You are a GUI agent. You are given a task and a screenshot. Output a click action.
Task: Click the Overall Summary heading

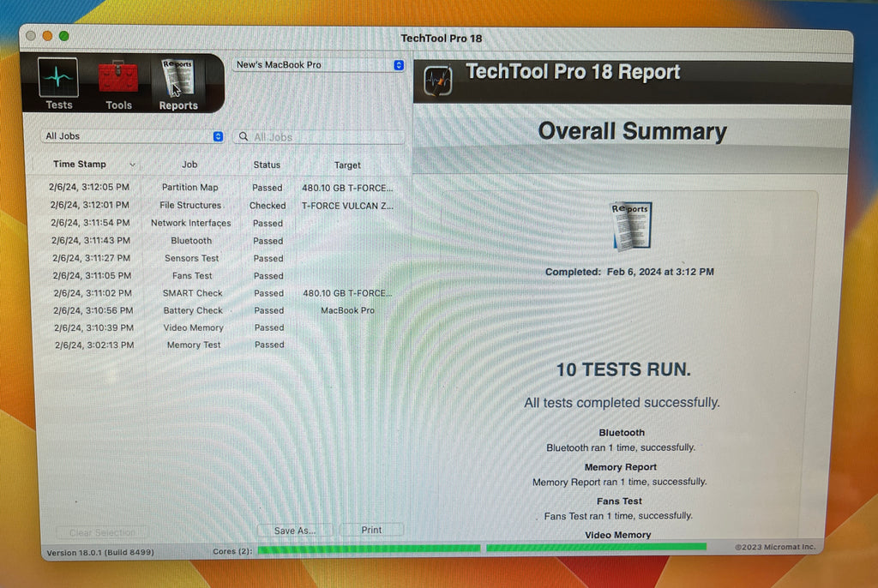(x=632, y=131)
